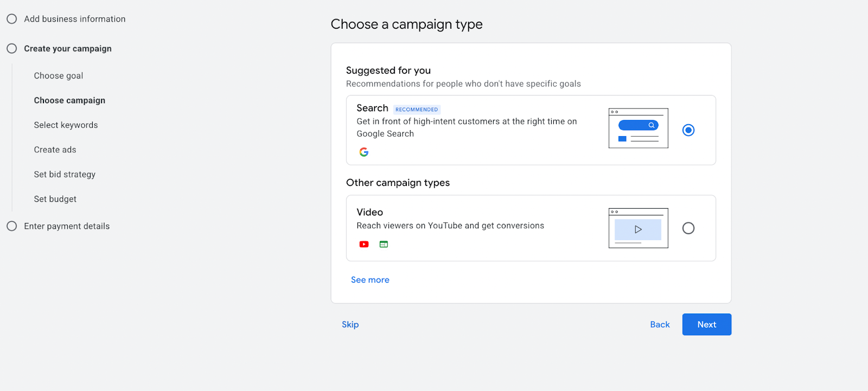Image resolution: width=868 pixels, height=391 pixels.
Task: Click the Video campaign play preview illustration
Action: 638,228
